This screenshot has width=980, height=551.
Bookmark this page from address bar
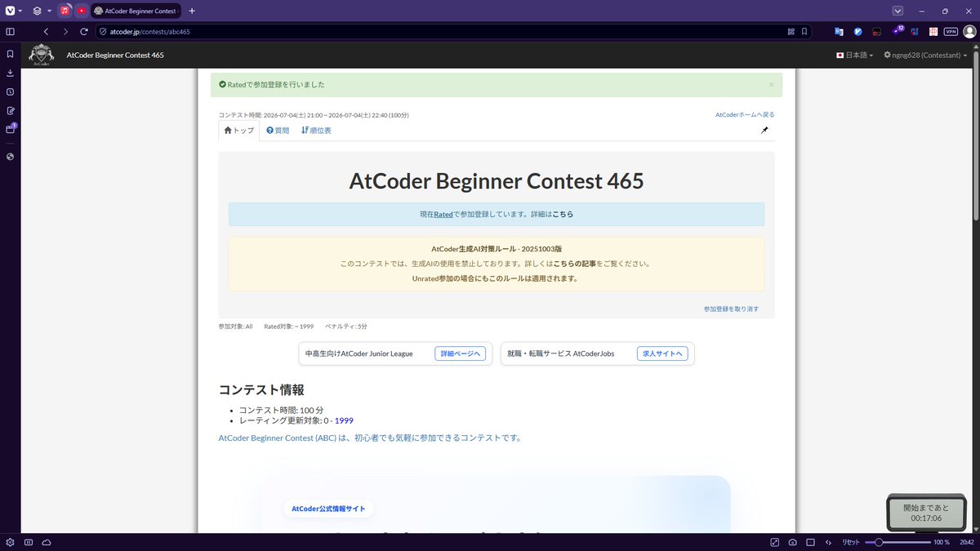(804, 32)
